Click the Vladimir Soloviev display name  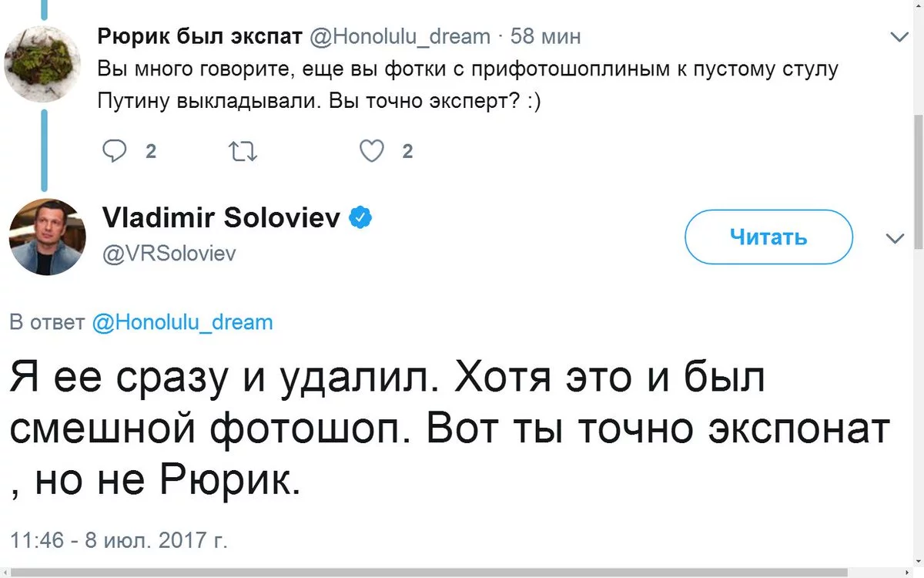221,219
